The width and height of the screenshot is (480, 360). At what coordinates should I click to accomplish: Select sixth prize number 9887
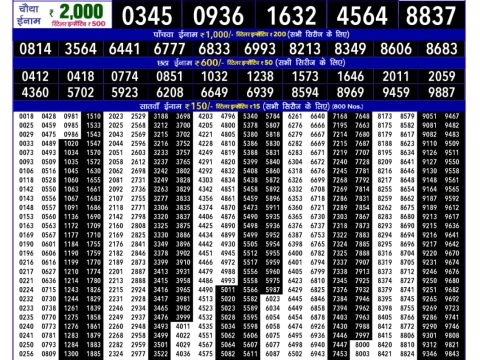442,92
